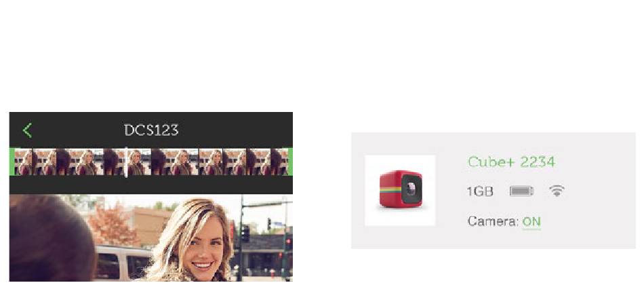Click the white playhead marker in filmstrip

point(126,162)
